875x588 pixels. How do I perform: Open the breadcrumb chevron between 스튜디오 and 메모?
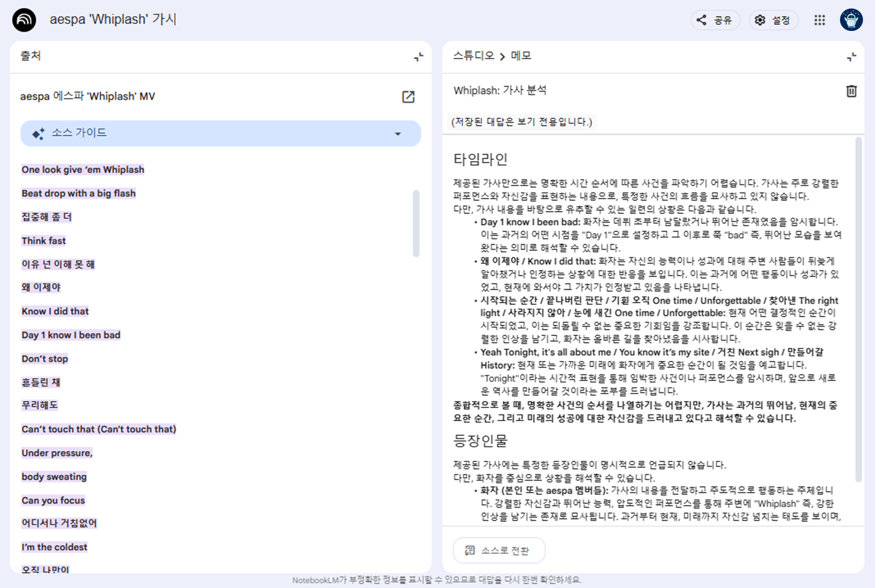click(x=502, y=56)
